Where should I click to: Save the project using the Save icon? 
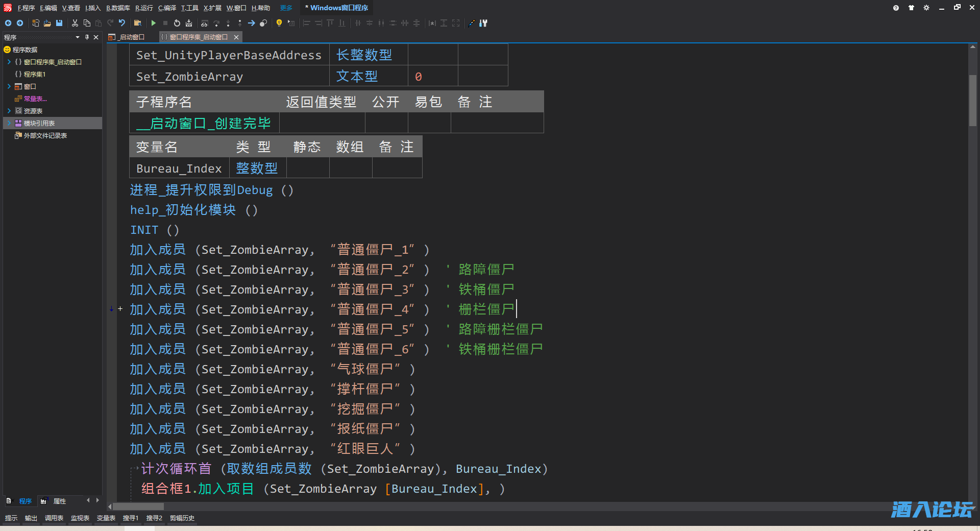pyautogui.click(x=59, y=23)
